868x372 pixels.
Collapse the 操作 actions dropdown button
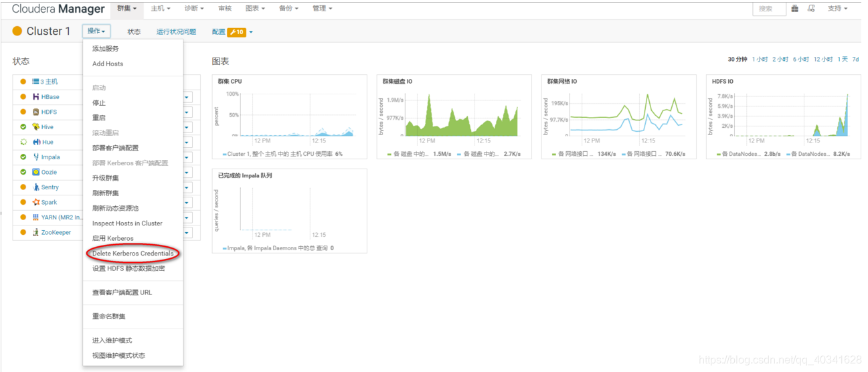pyautogui.click(x=97, y=31)
